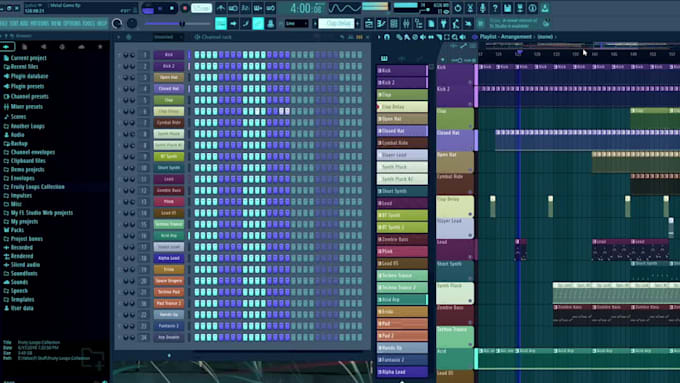Image resolution: width=680 pixels, height=383 pixels.
Task: Open the info circle icon
Action: pos(532,8)
